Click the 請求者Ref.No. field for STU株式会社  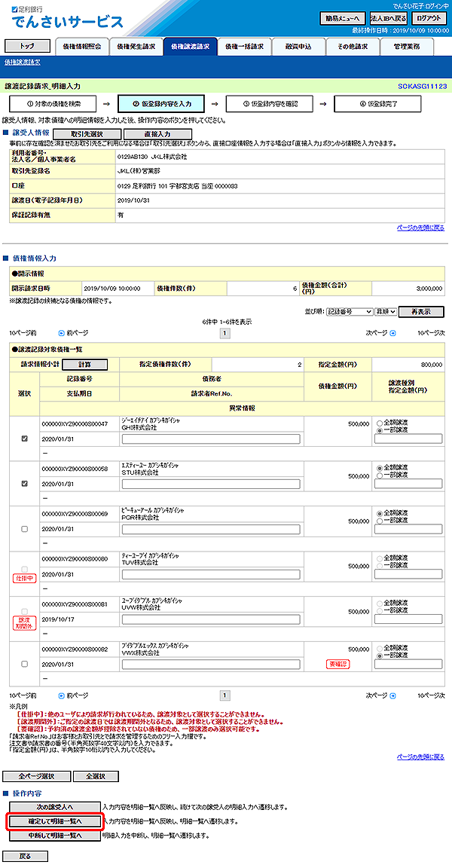212,484
